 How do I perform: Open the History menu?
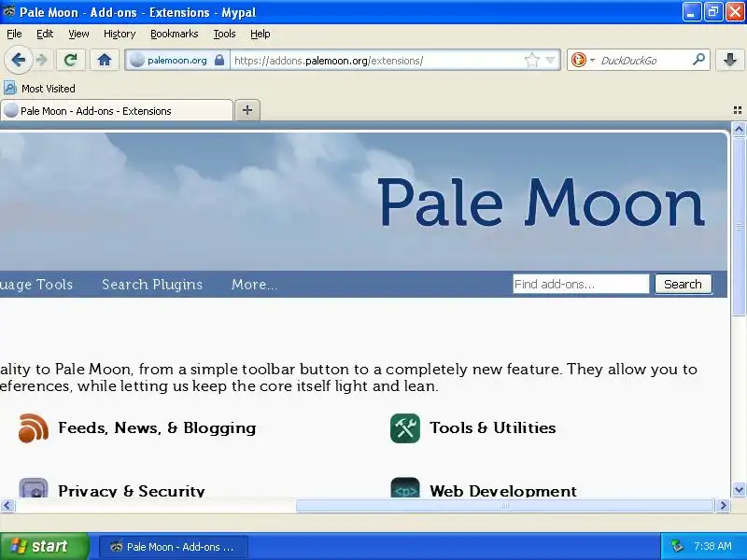(x=120, y=34)
